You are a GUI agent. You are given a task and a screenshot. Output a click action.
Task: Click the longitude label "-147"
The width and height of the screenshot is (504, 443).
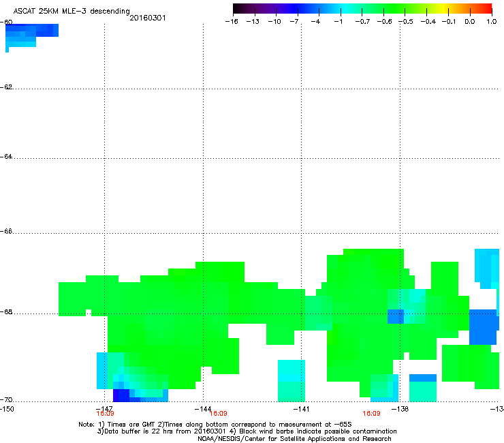pyautogui.click(x=104, y=409)
